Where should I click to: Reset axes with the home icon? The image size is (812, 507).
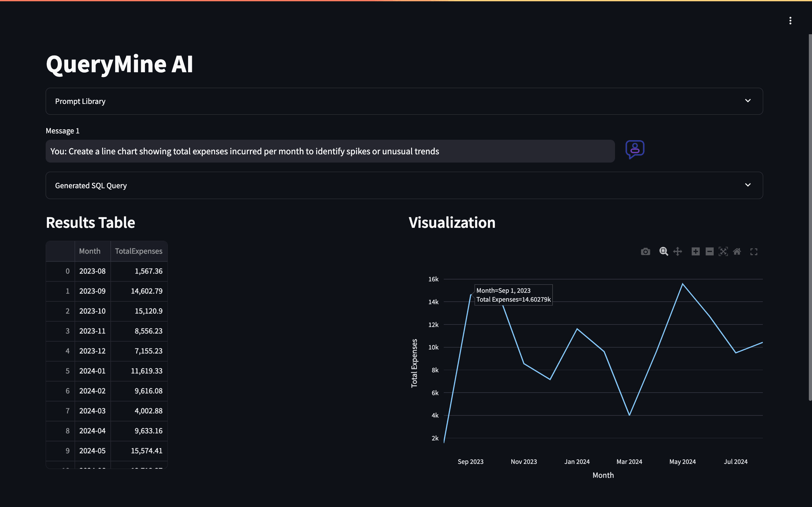point(737,252)
